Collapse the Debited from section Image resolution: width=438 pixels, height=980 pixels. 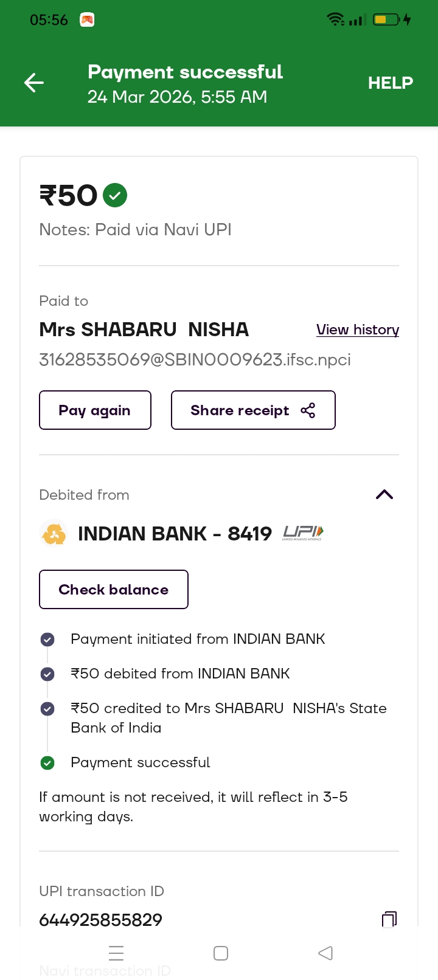point(384,494)
